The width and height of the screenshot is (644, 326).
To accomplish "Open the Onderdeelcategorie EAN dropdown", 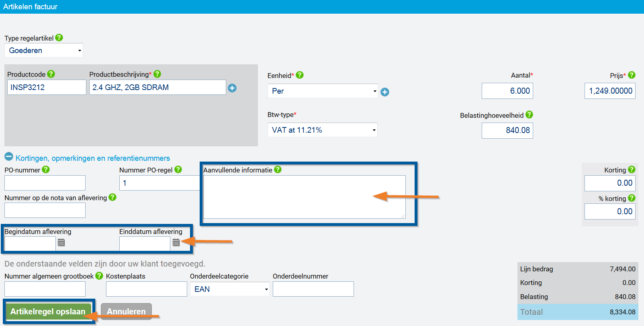I will pos(230,289).
